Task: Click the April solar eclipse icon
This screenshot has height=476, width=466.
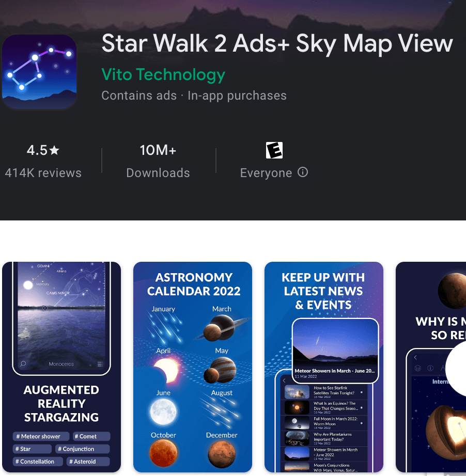Action: [166, 370]
